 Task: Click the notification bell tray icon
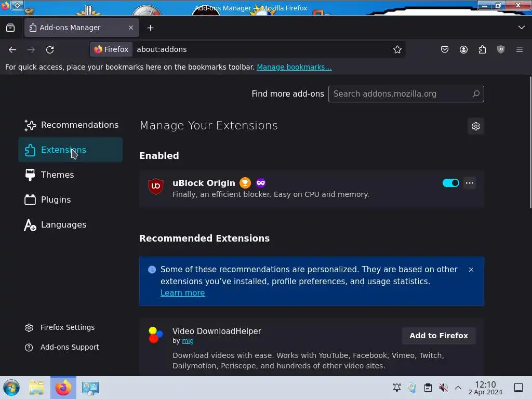pyautogui.click(x=396, y=388)
